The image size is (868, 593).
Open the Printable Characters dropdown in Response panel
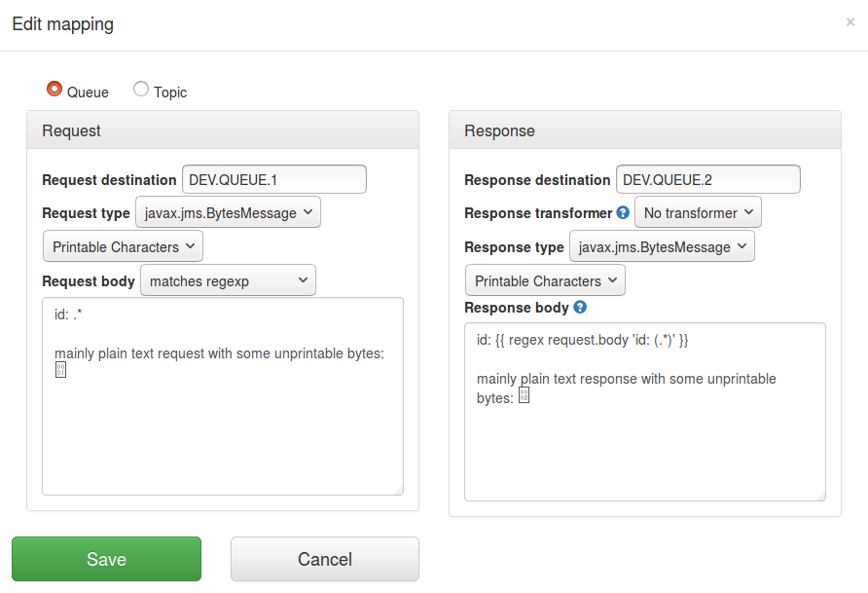[x=544, y=279]
